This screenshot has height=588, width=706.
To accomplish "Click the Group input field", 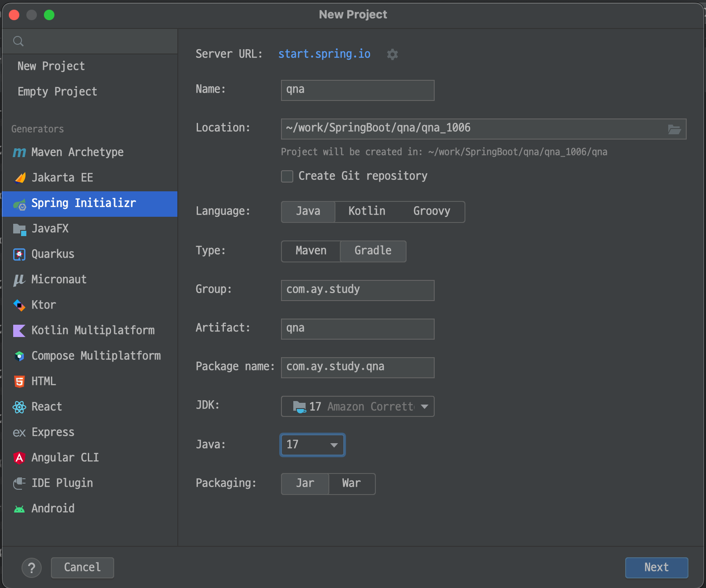I will pos(358,290).
